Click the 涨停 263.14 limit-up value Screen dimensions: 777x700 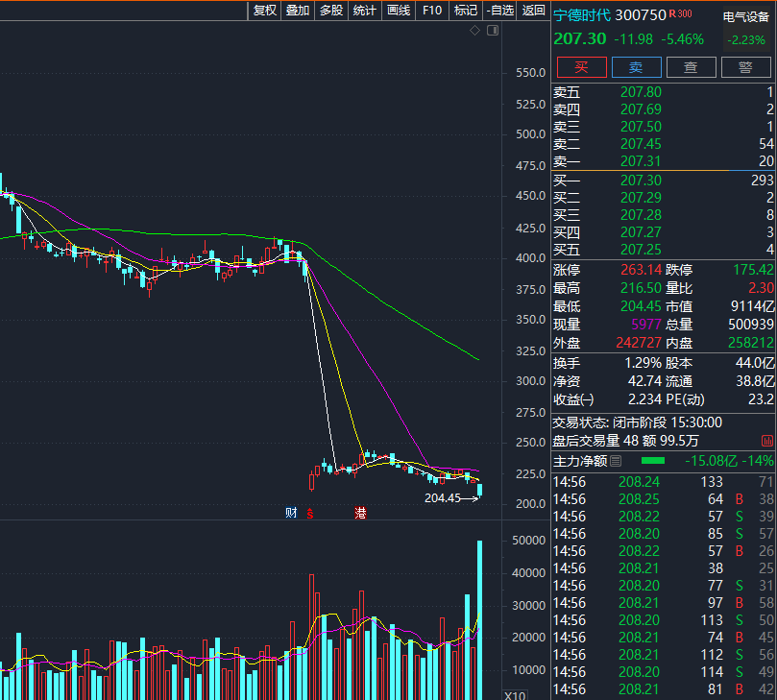point(641,270)
